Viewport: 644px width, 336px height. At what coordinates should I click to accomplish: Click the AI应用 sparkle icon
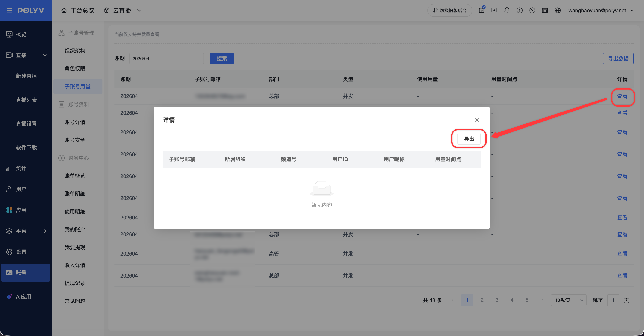(x=9, y=297)
